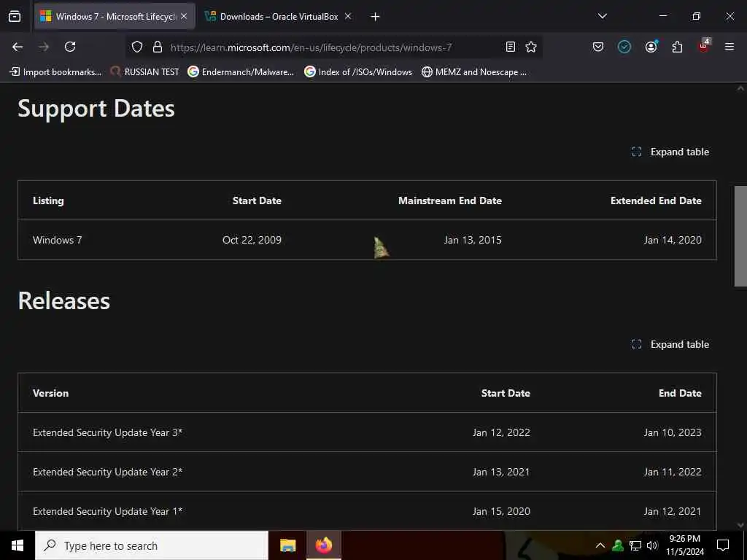Open File Explorer from the taskbar
Viewport: 747px width, 560px height.
(287, 545)
